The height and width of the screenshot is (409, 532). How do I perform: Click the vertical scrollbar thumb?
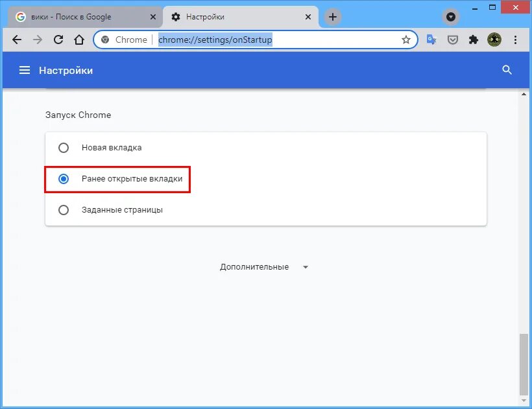click(x=524, y=364)
